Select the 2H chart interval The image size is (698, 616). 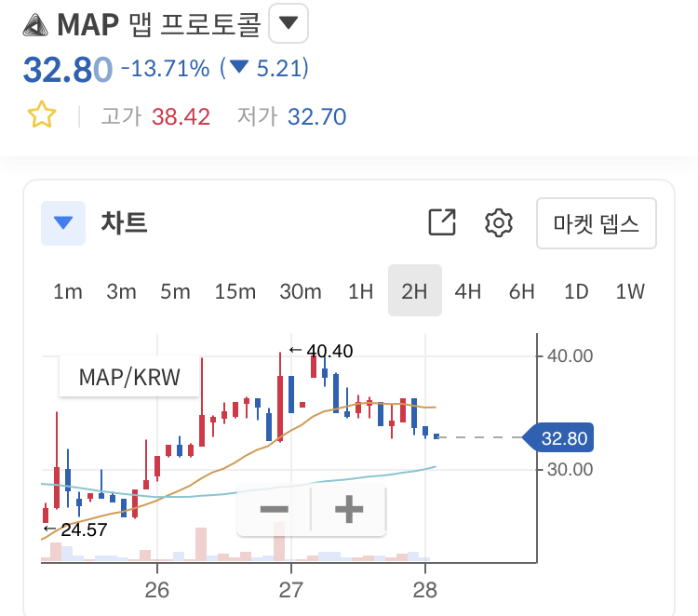click(415, 290)
